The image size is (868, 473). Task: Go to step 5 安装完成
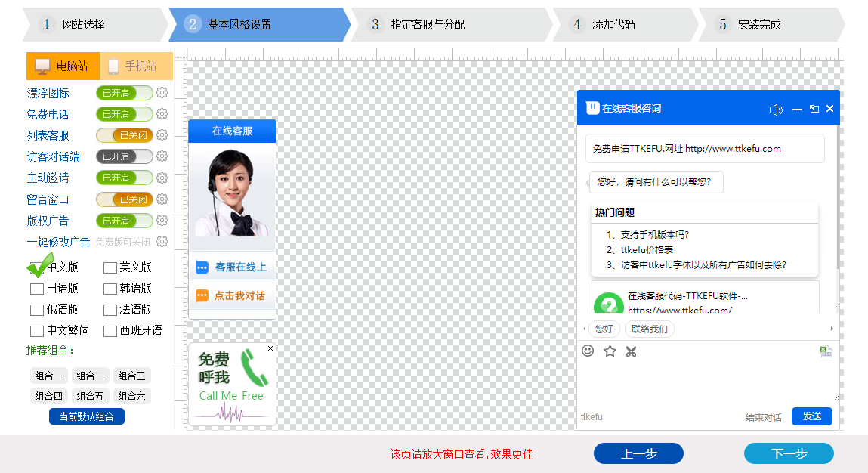(771, 24)
